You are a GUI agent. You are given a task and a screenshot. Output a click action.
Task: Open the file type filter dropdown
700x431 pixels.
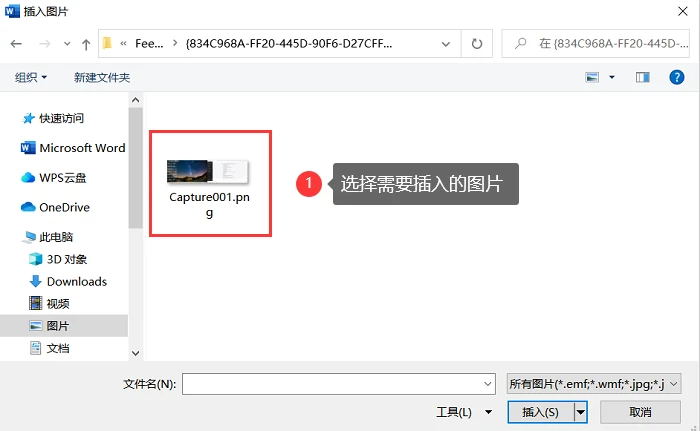(x=594, y=384)
